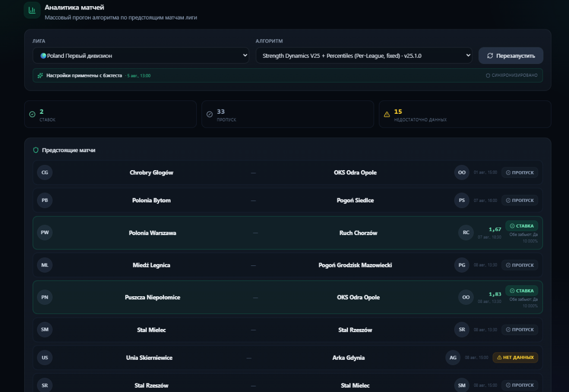Click the shield icon beside Предстоящие матчи
569x392 pixels.
point(36,150)
